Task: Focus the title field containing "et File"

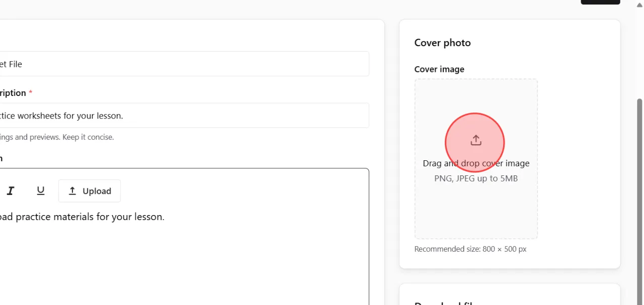Action: tap(184, 64)
